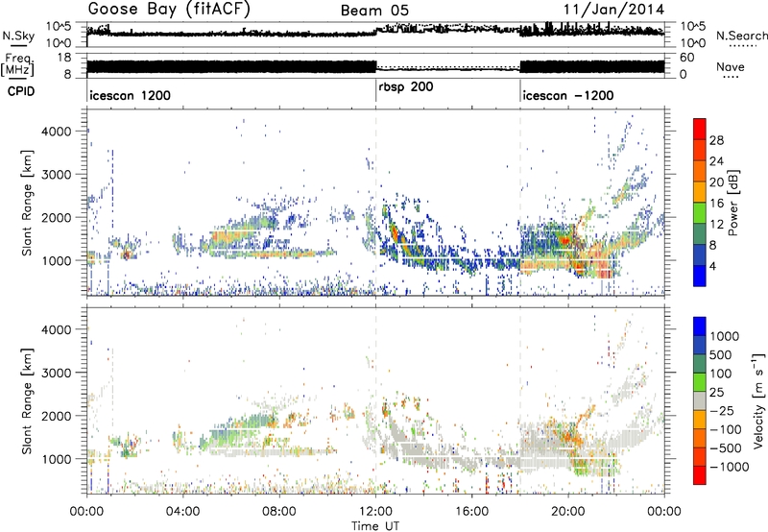Click the "-1000" value on the Velocity scale
Image resolution: width=768 pixels, height=532 pixels.
[x=729, y=467]
